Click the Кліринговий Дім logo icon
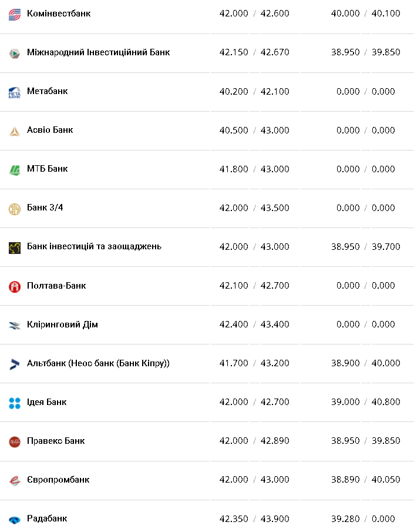This screenshot has width=414, height=532. (x=15, y=325)
